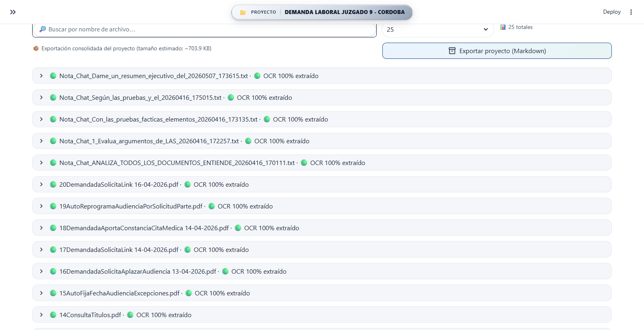The width and height of the screenshot is (644, 330).
Task: Click OCR green dot on 20DemandadaSolicitaLink row
Action: coord(188,184)
